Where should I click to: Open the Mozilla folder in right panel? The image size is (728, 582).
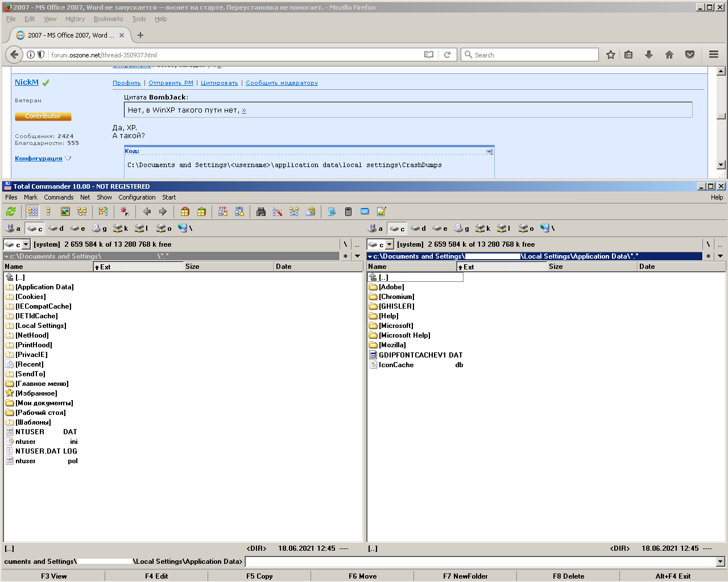click(392, 345)
